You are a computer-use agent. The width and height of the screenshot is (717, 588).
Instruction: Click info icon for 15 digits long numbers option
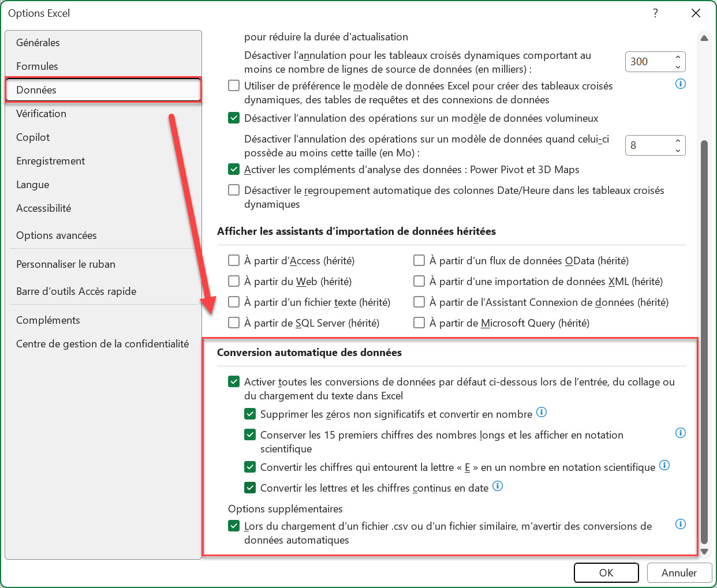coord(681,433)
